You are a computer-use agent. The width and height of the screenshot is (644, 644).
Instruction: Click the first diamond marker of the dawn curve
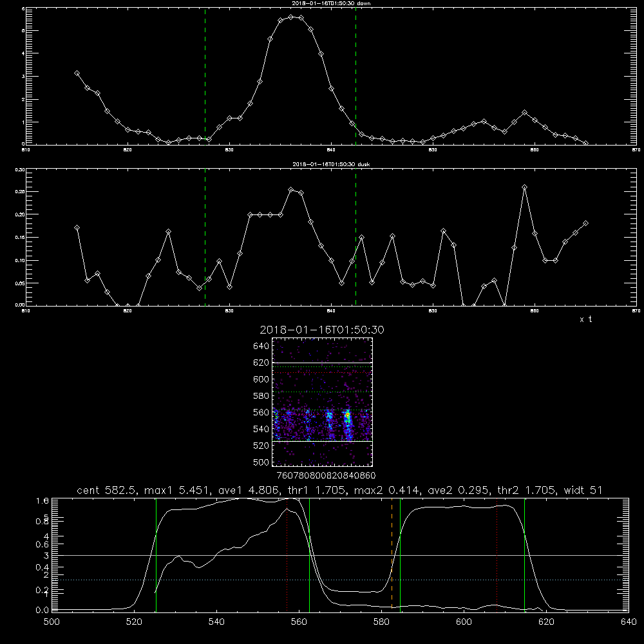pos(77,73)
